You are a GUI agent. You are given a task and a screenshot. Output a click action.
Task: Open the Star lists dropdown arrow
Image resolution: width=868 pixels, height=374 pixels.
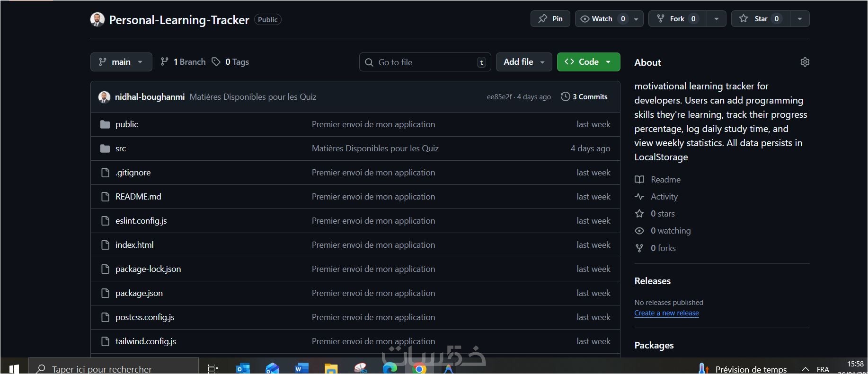pos(800,19)
